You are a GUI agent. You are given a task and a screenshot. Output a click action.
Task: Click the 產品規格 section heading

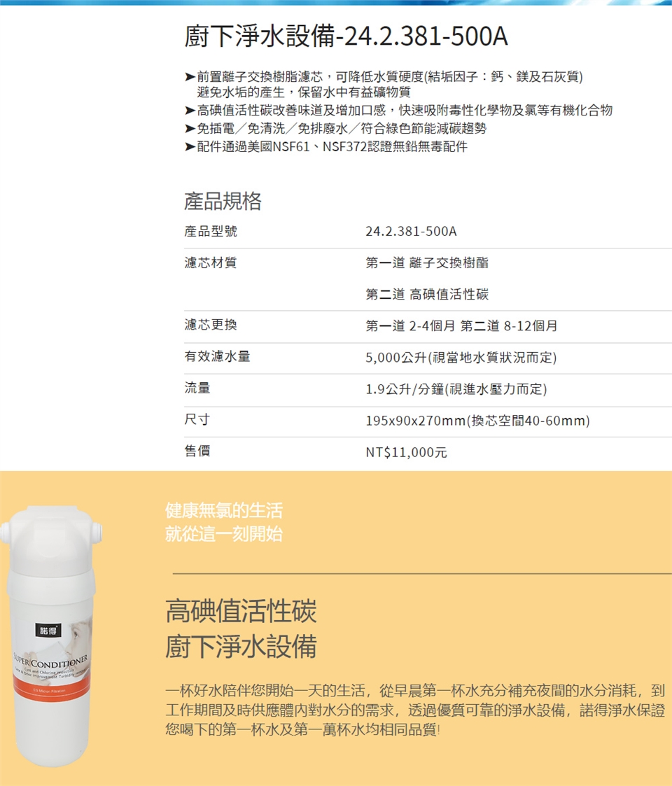point(223,201)
